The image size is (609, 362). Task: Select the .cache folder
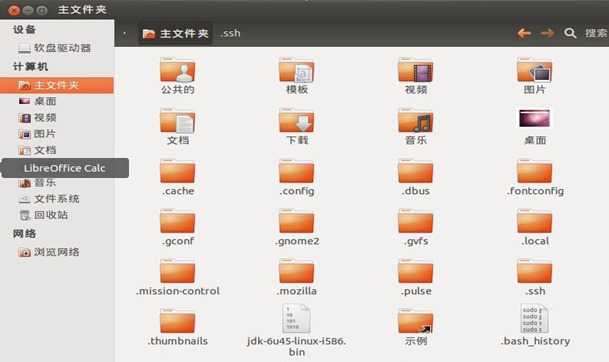click(177, 177)
